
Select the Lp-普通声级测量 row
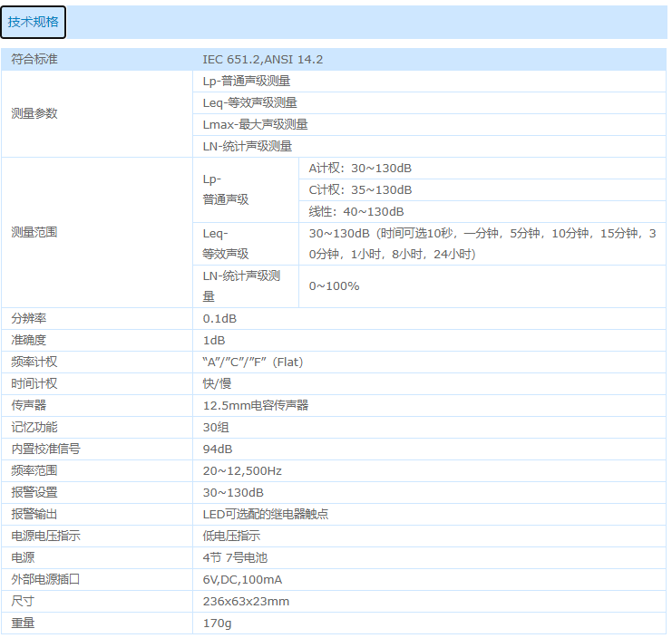pos(246,81)
